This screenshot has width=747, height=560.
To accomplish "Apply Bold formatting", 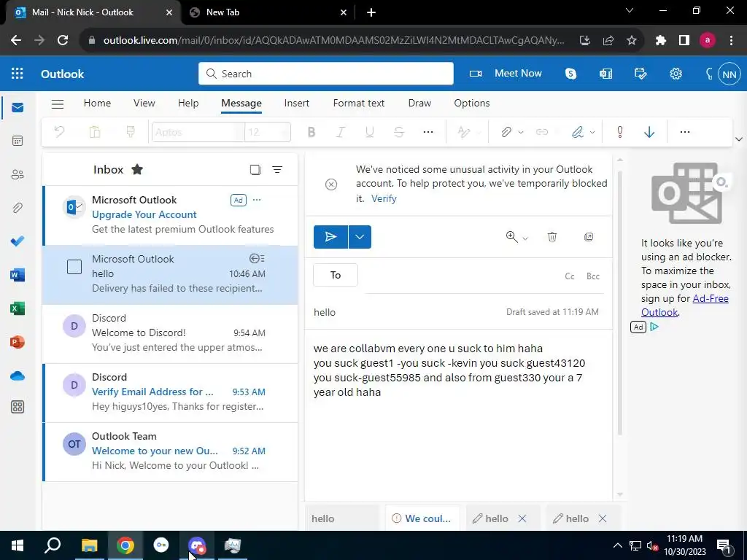I will [x=311, y=132].
